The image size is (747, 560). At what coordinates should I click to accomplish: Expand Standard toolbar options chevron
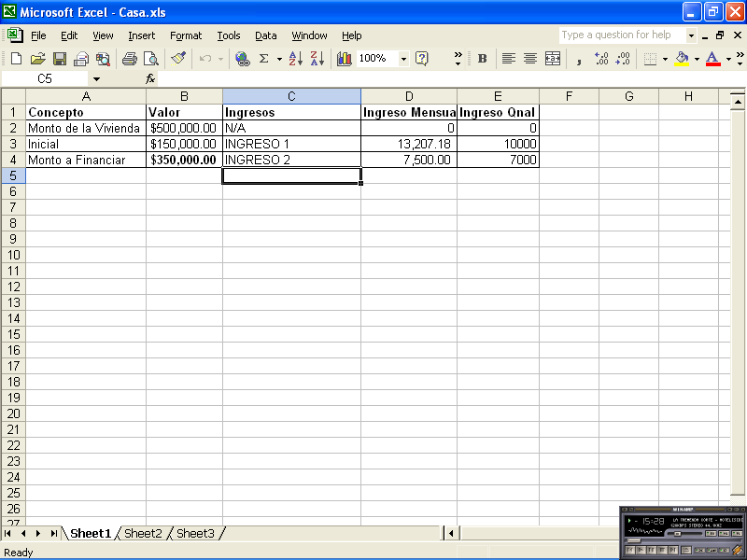[x=458, y=59]
